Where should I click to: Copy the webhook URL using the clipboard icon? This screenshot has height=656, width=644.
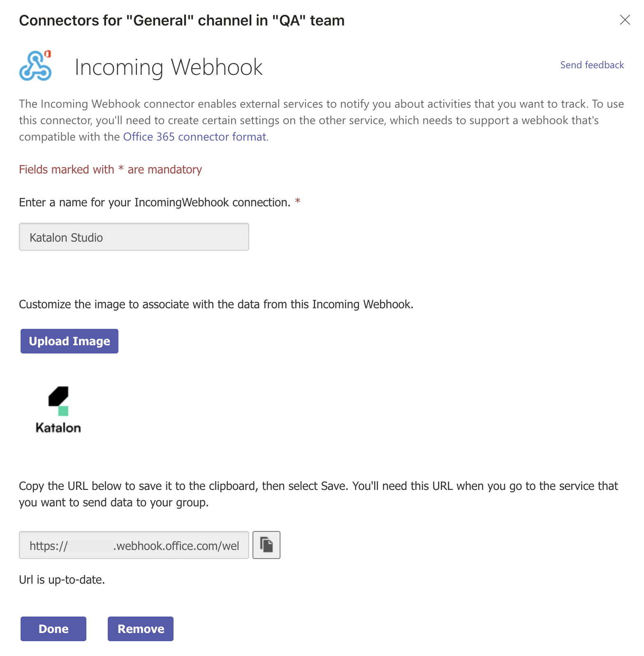(x=266, y=545)
